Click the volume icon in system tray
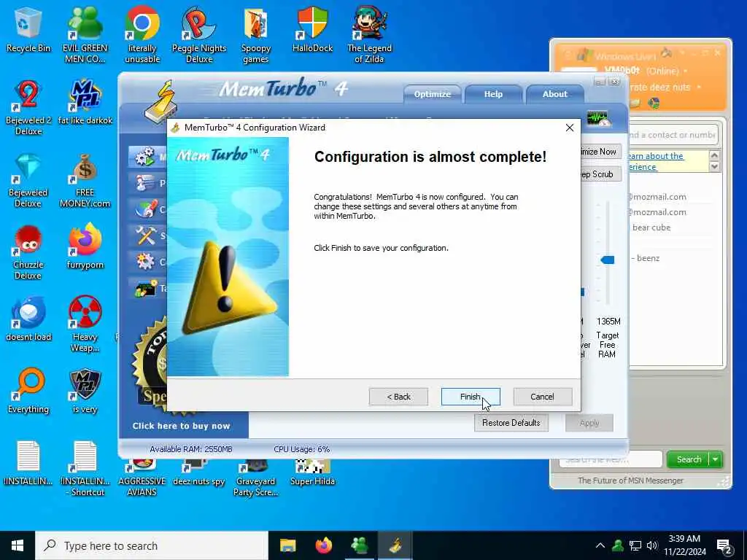747x560 pixels. [x=651, y=545]
